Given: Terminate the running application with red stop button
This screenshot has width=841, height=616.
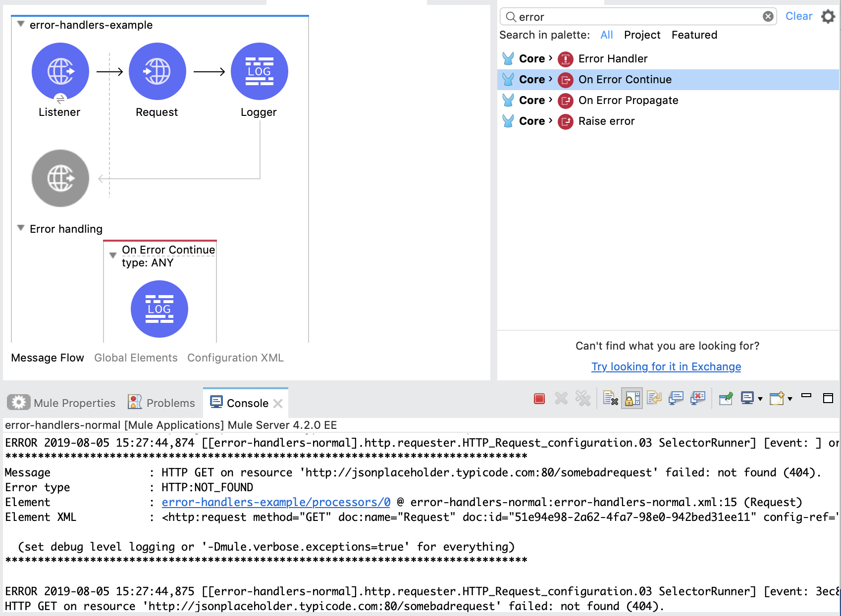Looking at the screenshot, I should (539, 399).
